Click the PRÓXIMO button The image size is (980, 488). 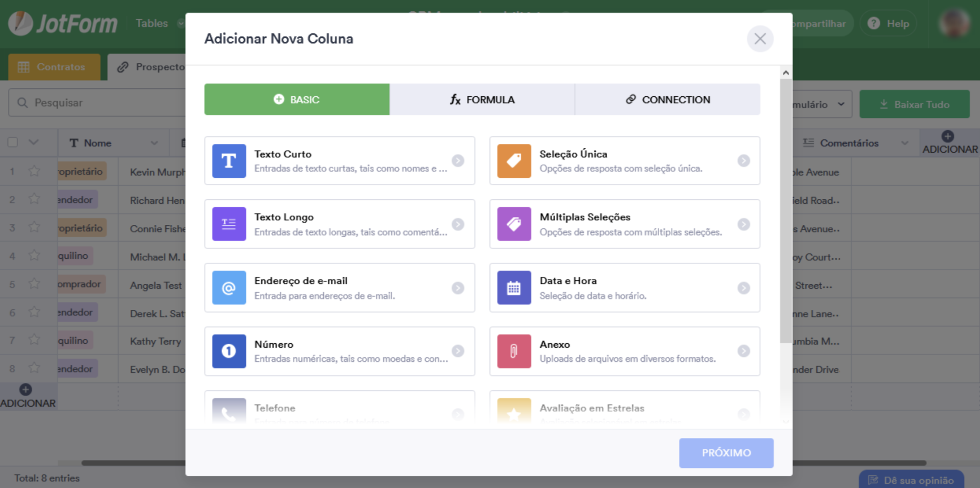(x=726, y=453)
